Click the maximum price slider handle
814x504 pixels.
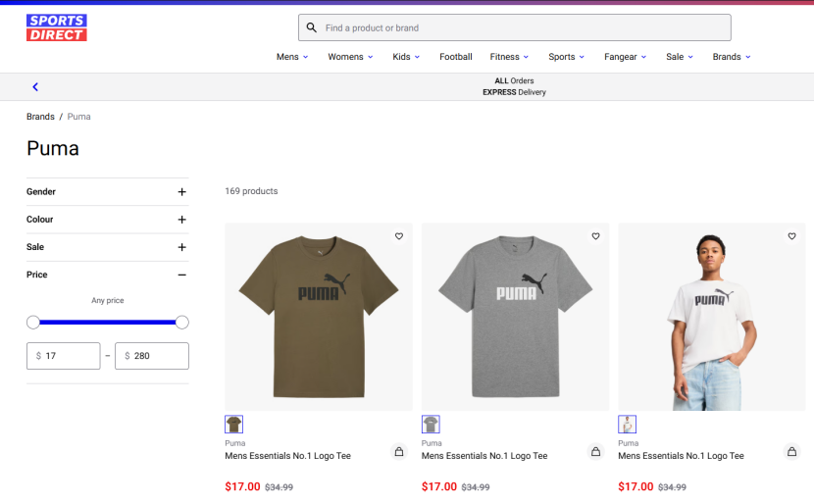(181, 323)
